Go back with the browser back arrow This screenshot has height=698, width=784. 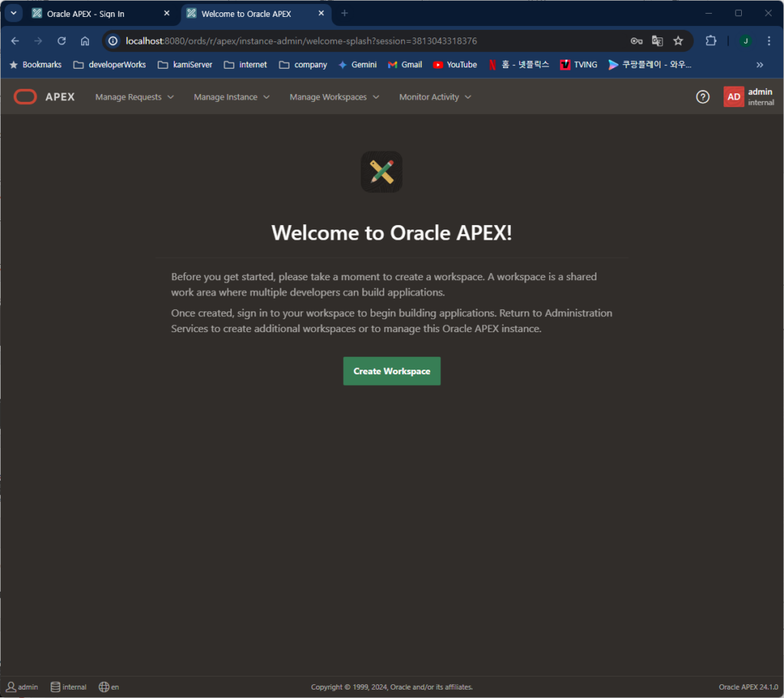point(15,41)
